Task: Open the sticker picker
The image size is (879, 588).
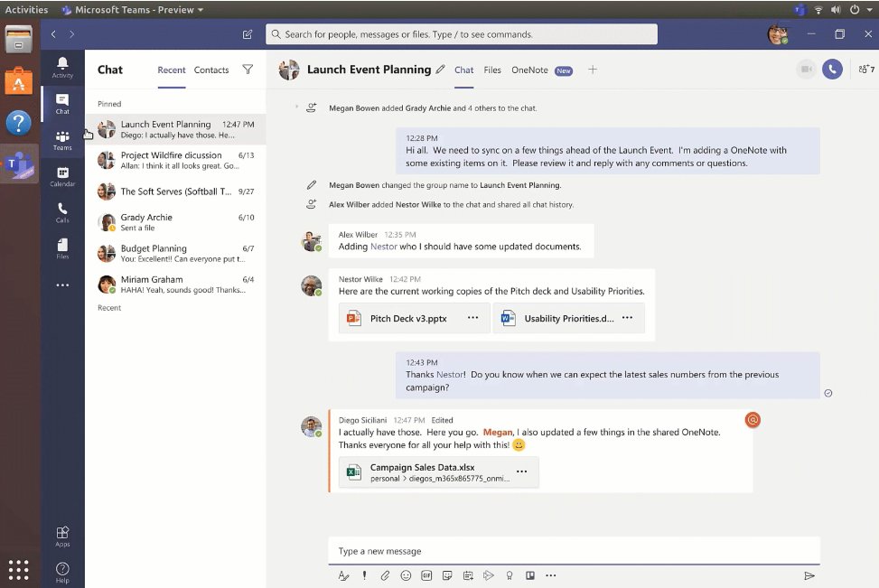Action: click(x=447, y=575)
